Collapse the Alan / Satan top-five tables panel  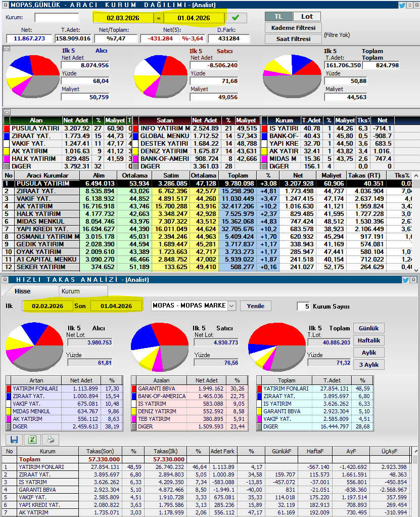pyautogui.click(x=7, y=112)
